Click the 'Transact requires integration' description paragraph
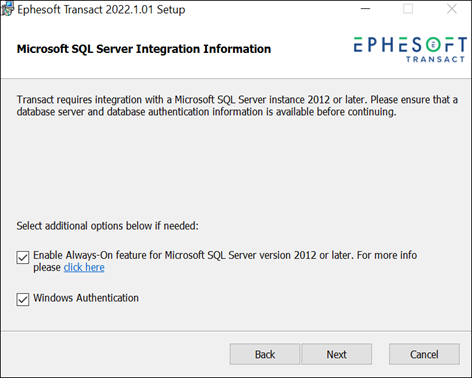This screenshot has height=378, width=472. click(237, 106)
